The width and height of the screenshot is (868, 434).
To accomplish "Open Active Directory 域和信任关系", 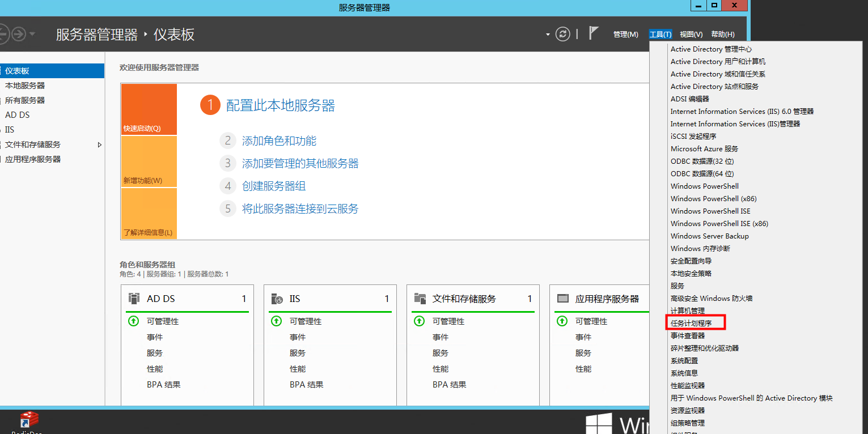I will [x=718, y=74].
